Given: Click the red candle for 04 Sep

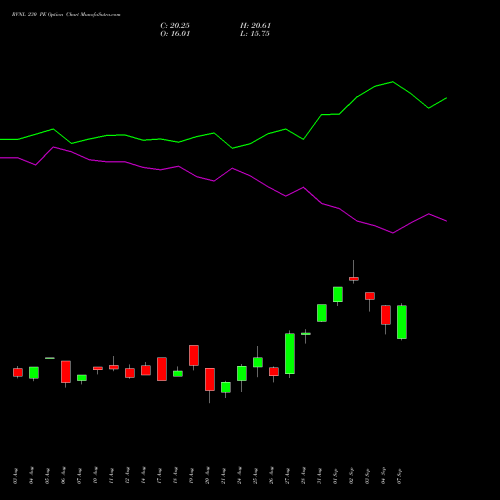Looking at the screenshot, I should point(386,315).
